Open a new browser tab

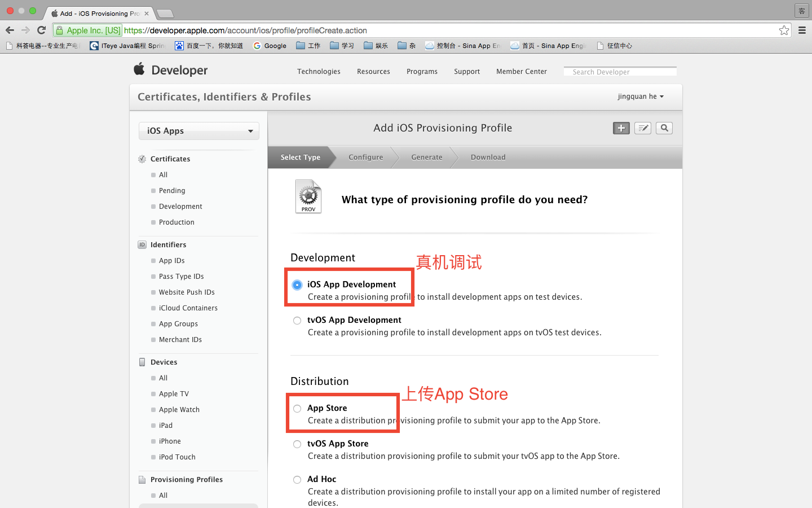click(x=165, y=14)
